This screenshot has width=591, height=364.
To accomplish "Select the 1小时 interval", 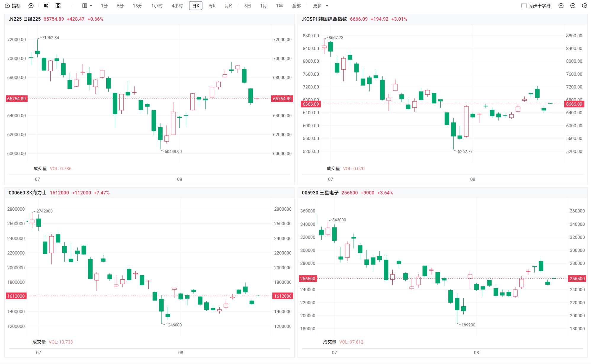I will tap(157, 6).
